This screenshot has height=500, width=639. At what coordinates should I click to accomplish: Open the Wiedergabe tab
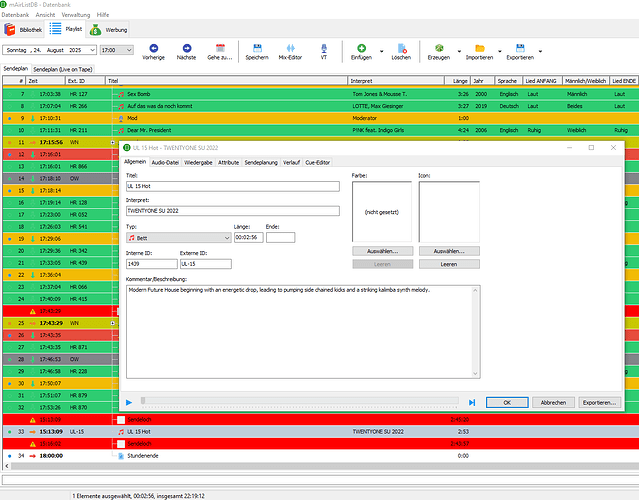198,162
